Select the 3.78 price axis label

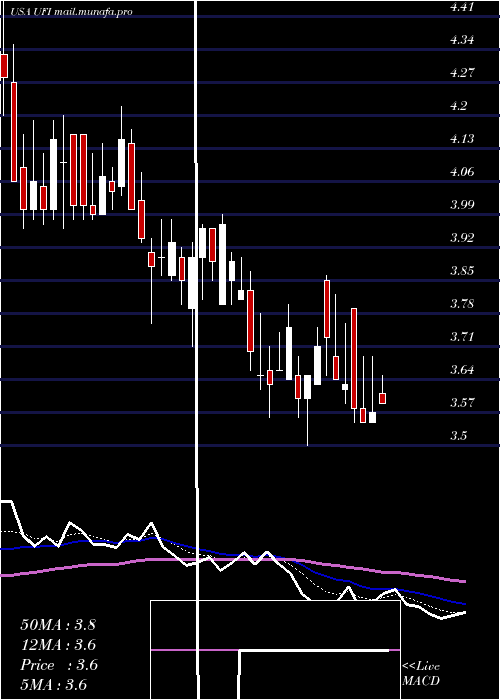pos(462,303)
